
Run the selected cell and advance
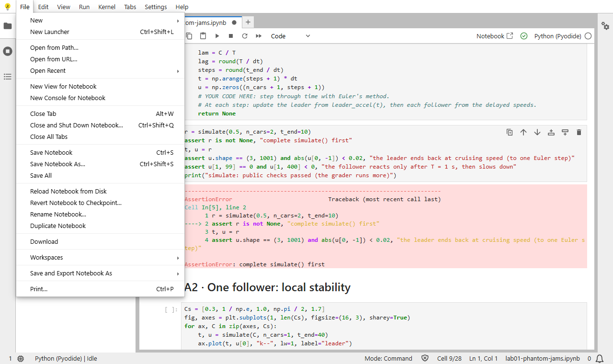point(217,36)
